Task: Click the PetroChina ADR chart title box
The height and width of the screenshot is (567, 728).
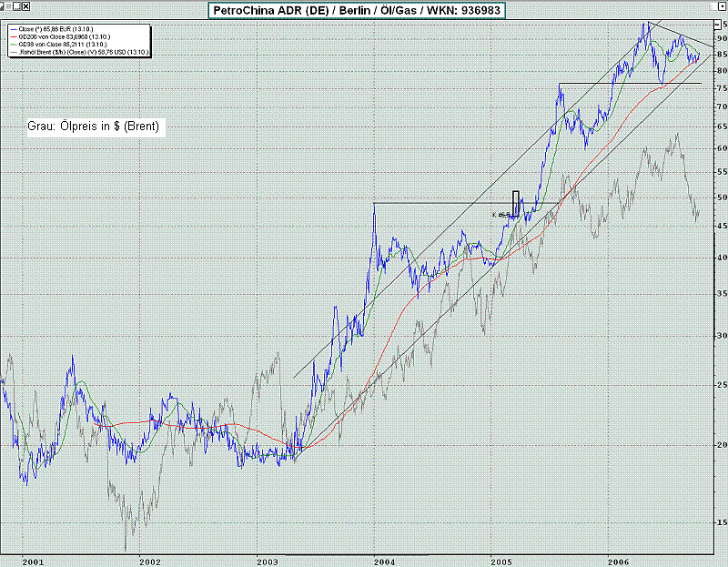Action: (x=356, y=10)
